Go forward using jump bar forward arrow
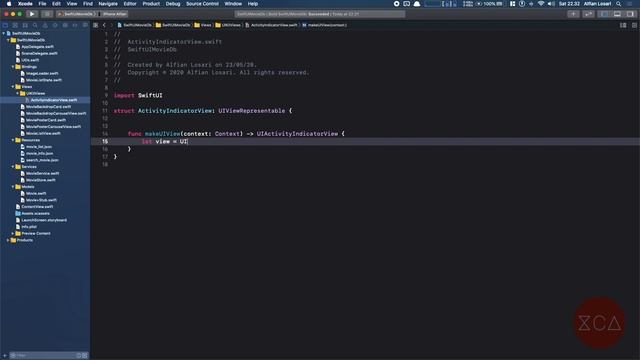This screenshot has height=360, width=640. (x=111, y=25)
